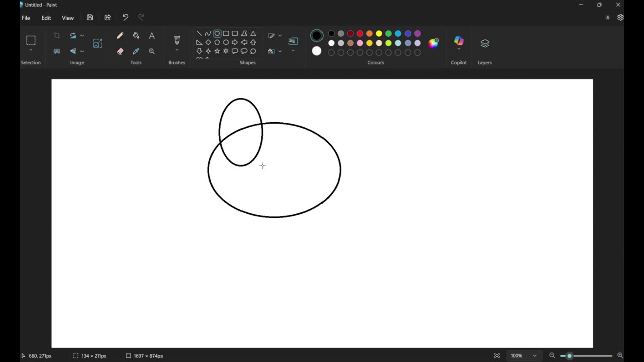Image resolution: width=644 pixels, height=362 pixels.
Task: Pick the orange colour swatch
Action: tap(369, 34)
